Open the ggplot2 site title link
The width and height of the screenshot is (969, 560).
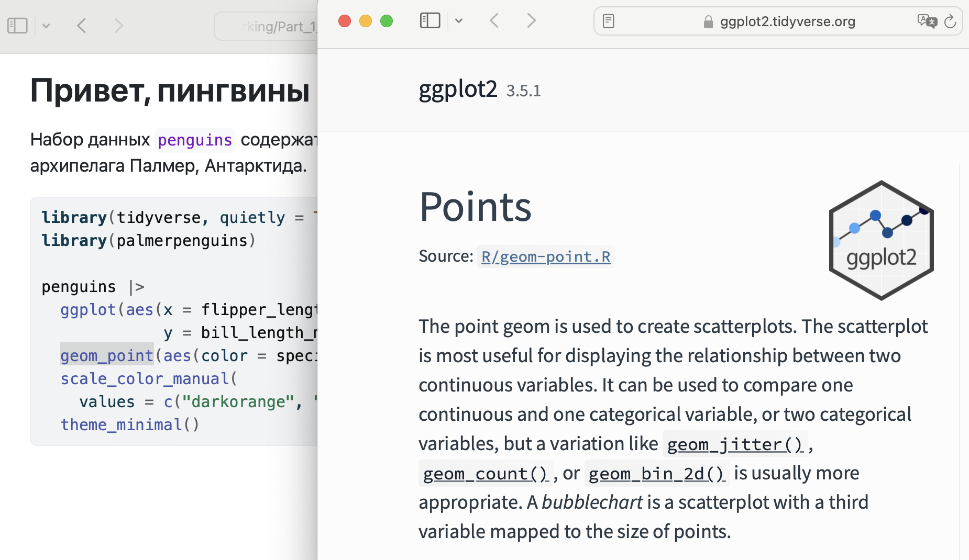click(x=458, y=89)
